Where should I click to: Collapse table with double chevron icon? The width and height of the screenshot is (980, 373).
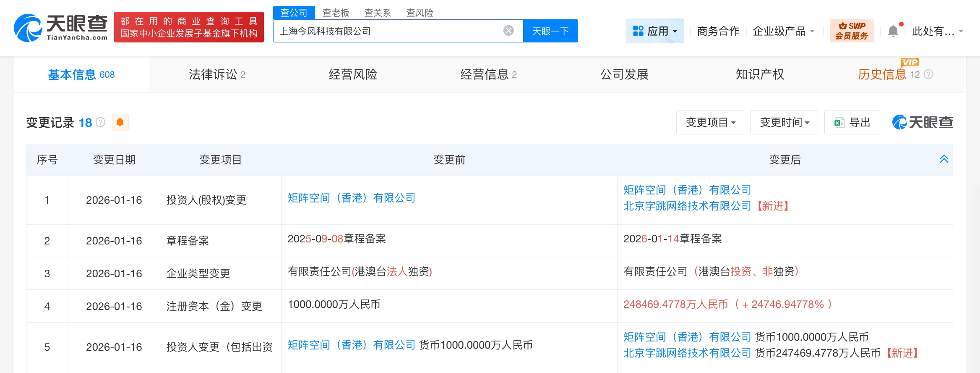pos(944,159)
